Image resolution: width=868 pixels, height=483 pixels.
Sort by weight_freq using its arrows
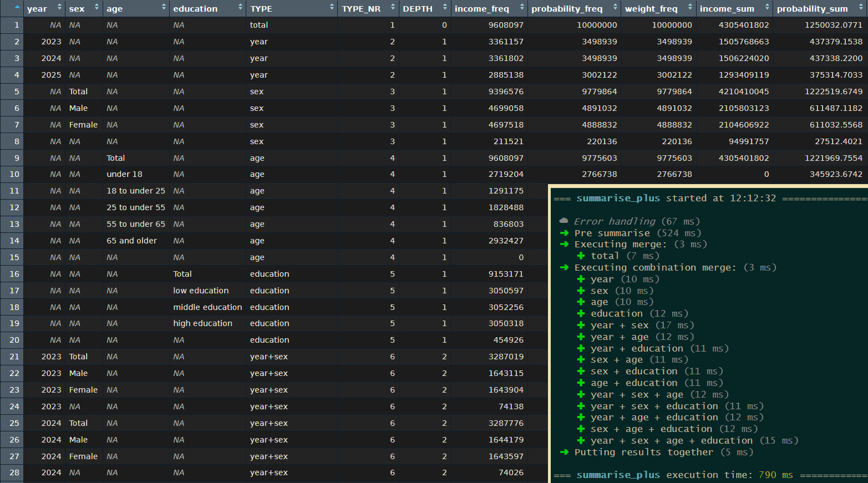pos(690,8)
